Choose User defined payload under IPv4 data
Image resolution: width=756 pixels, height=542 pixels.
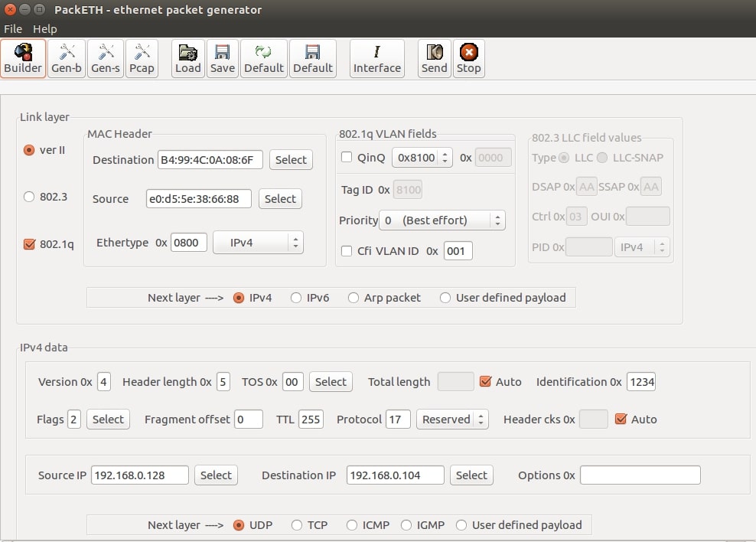pyautogui.click(x=461, y=525)
